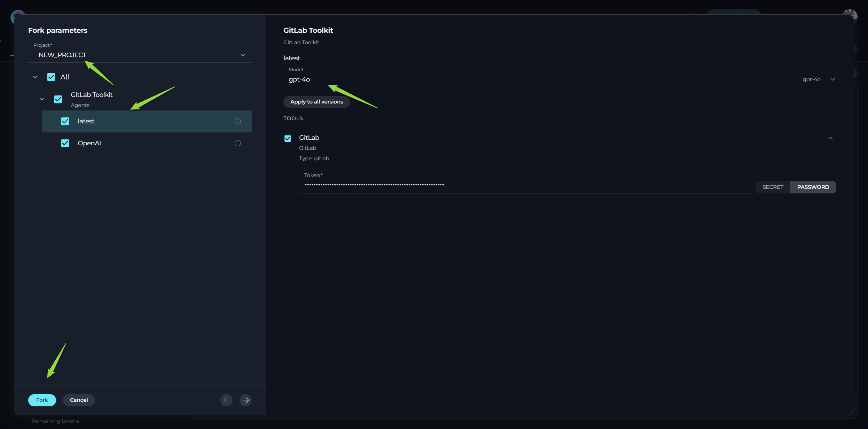The width and height of the screenshot is (868, 429).
Task: Click the collapse chevron next to All
Action: coord(35,77)
